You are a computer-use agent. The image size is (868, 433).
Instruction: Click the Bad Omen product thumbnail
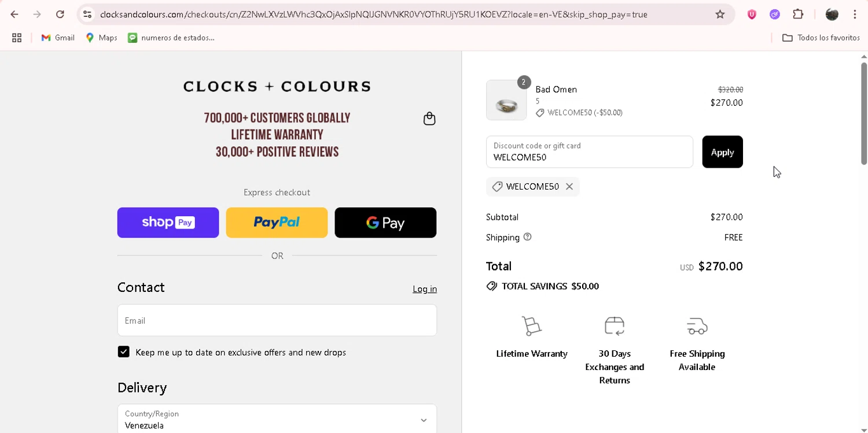point(506,100)
